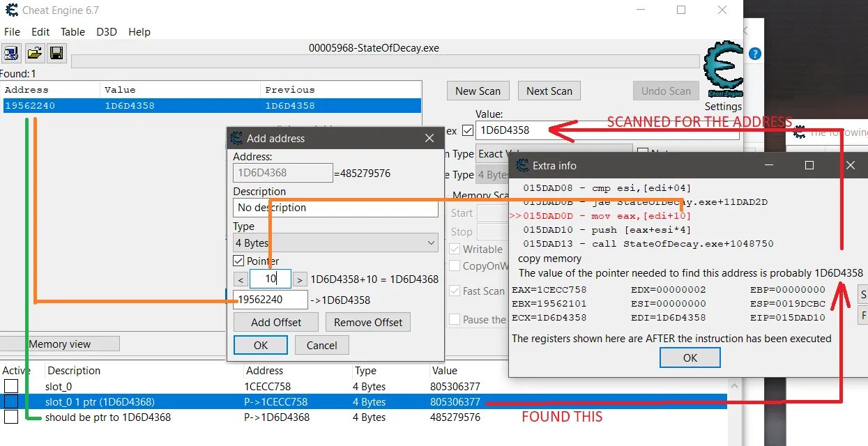Activate the slot_0 entry's Active checkbox
The width and height of the screenshot is (868, 446).
point(10,386)
